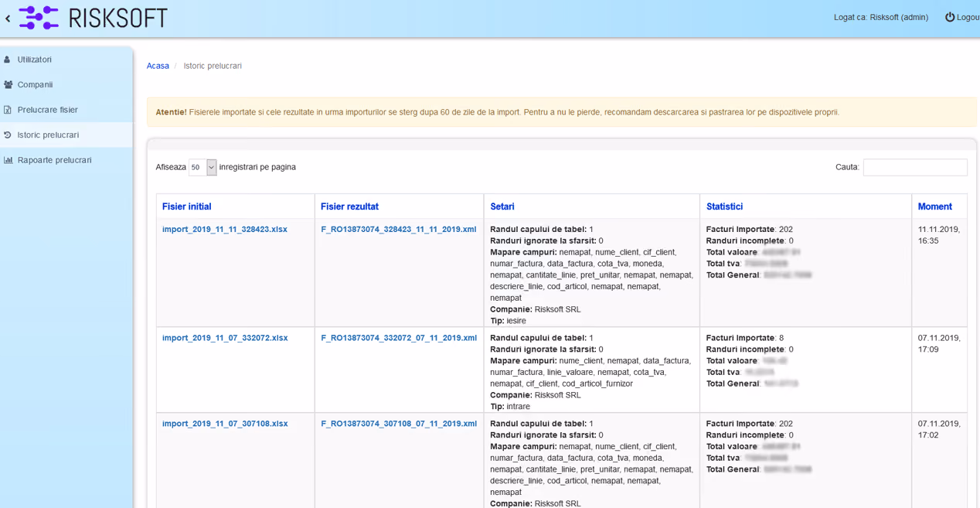Screen dimensions: 980x508
Task: Click 'Tip: intrare' in second row settings
Action: [x=510, y=406]
